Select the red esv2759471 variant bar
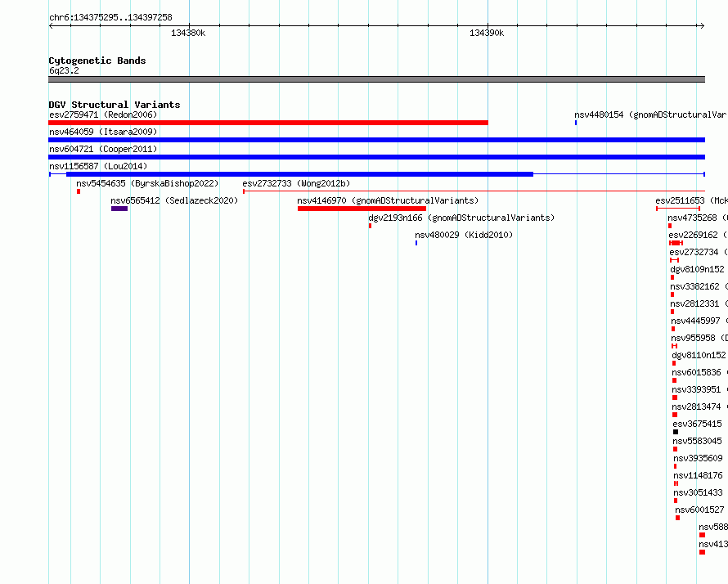The width and height of the screenshot is (728, 584). [268, 123]
